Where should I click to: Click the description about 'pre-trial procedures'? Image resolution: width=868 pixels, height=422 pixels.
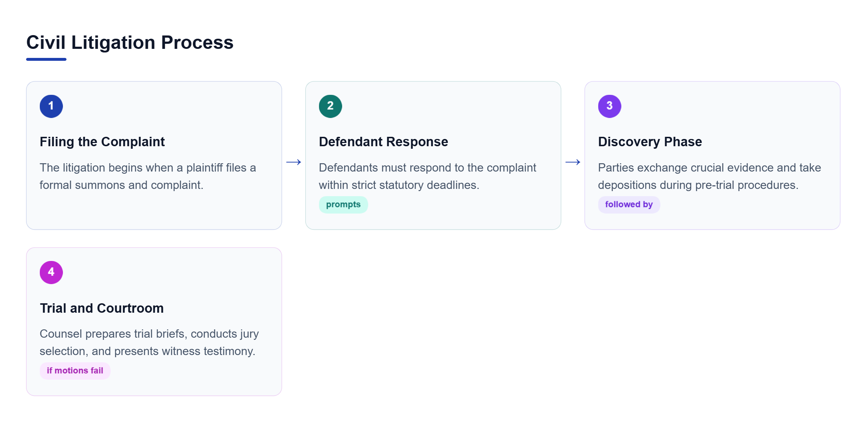coord(710,176)
